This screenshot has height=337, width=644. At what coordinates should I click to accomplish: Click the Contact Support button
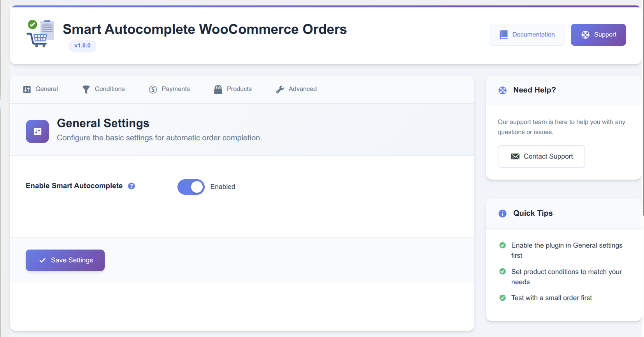tap(541, 156)
